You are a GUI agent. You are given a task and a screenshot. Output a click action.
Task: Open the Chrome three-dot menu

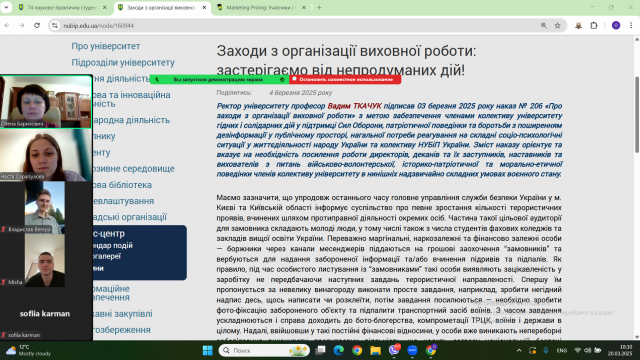click(x=631, y=25)
